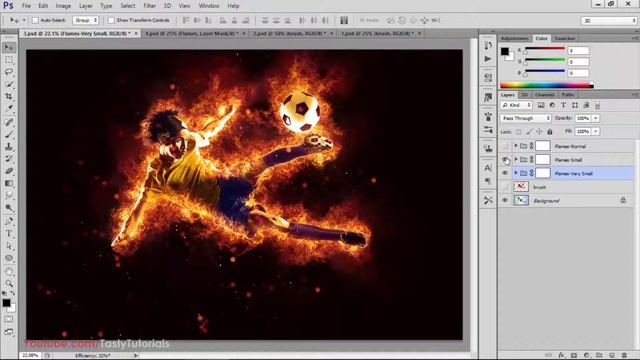Lock all on the selected layer
Viewport: 640px width, 360px height.
pyautogui.click(x=550, y=132)
